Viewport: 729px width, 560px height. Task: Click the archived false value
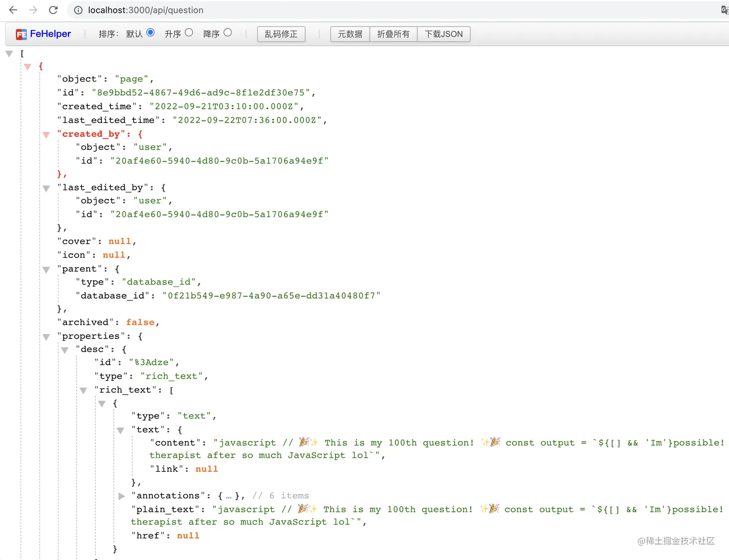click(x=140, y=322)
